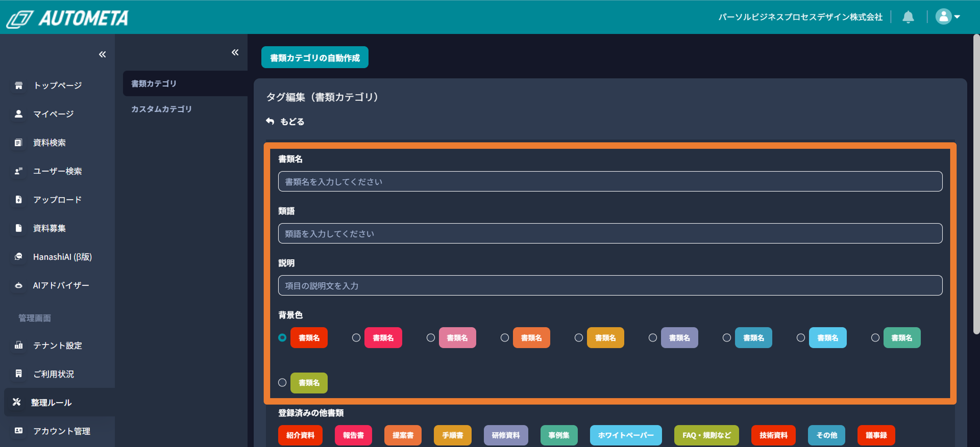Select the 書類カテゴリ tab

[x=185, y=83]
